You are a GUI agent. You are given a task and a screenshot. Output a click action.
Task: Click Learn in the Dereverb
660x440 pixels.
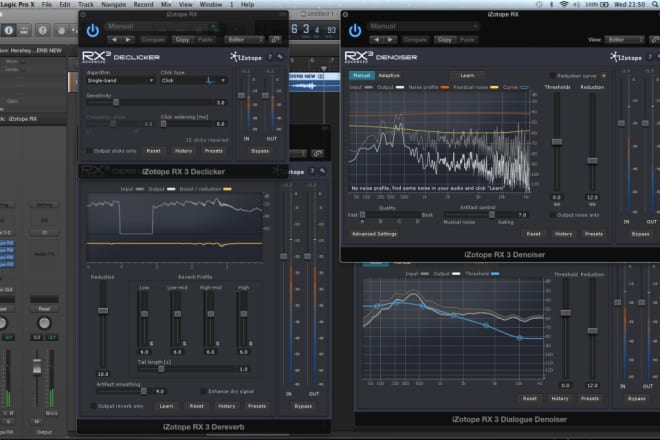[x=166, y=406]
